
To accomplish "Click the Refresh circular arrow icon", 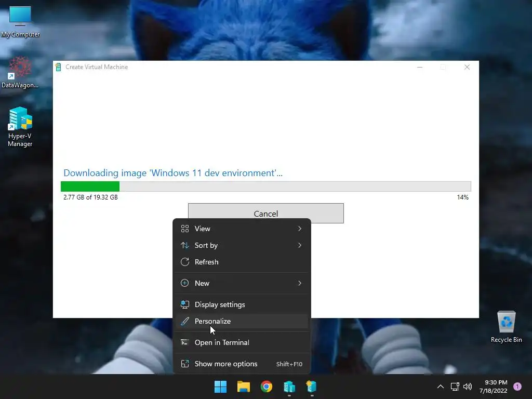I will point(185,262).
